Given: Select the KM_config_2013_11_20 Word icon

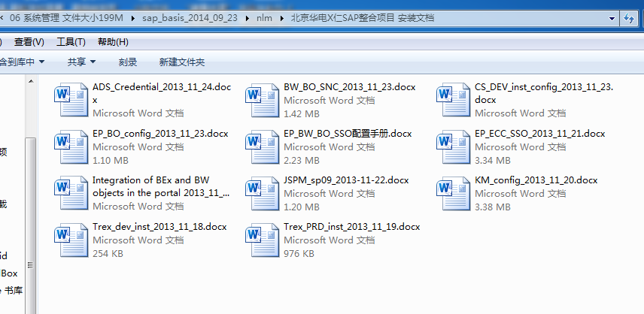Looking at the screenshot, I should pos(453,193).
